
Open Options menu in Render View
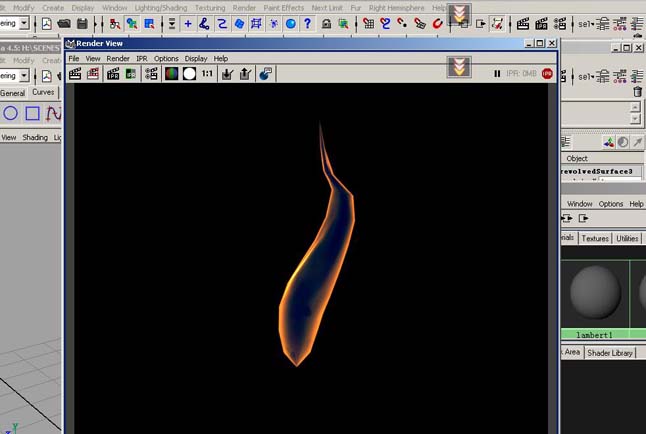point(166,59)
